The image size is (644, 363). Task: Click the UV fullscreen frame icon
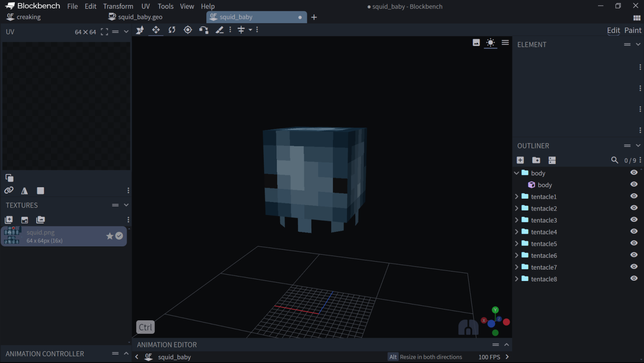[104, 32]
